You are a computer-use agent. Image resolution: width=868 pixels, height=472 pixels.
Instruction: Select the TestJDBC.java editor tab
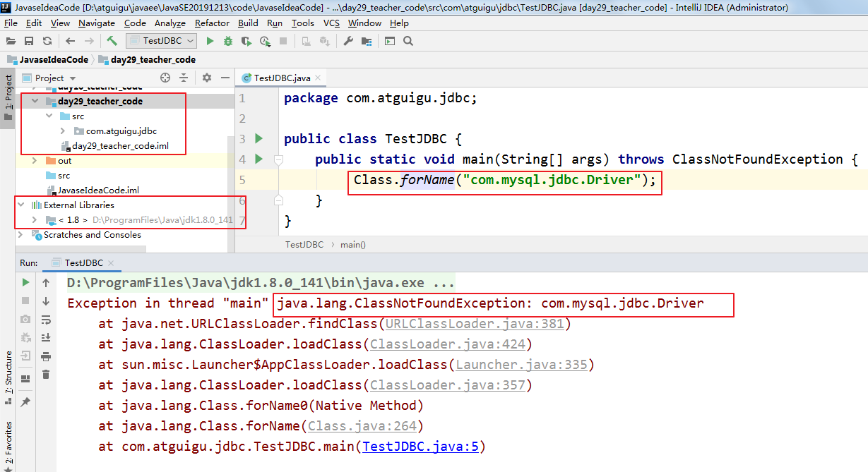(x=282, y=78)
